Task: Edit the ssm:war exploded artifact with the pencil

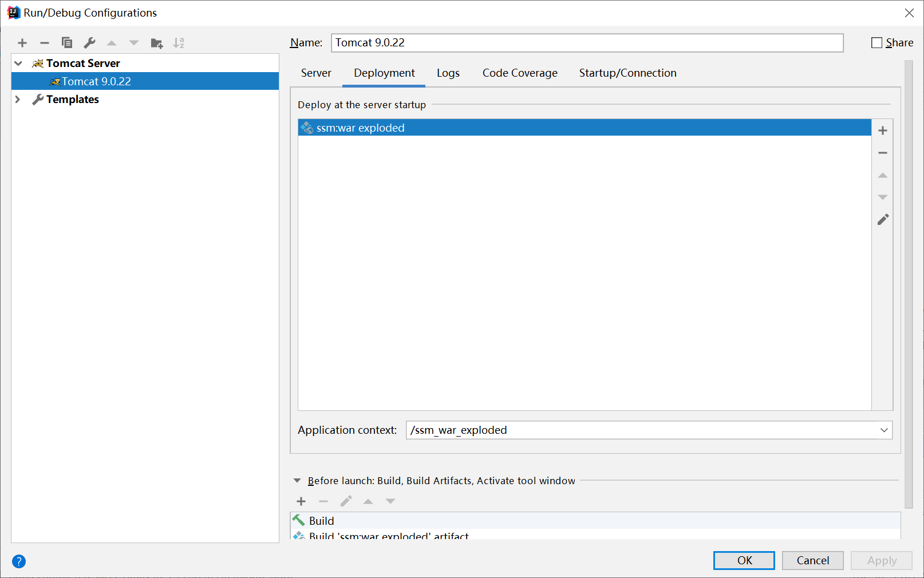Action: point(883,220)
